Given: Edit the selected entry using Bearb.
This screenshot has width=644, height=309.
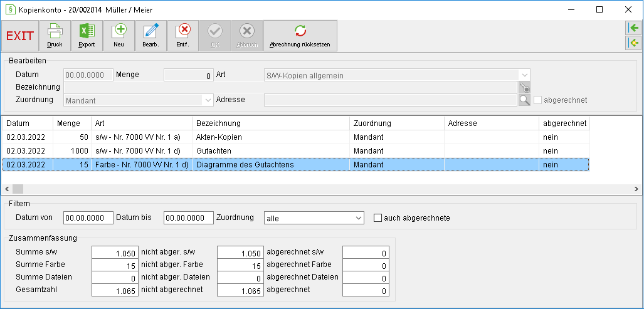Looking at the screenshot, I should [x=150, y=36].
